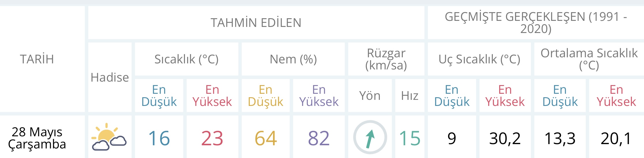Click the wind direction arrow icon
This screenshot has width=644, height=158.
tap(370, 137)
